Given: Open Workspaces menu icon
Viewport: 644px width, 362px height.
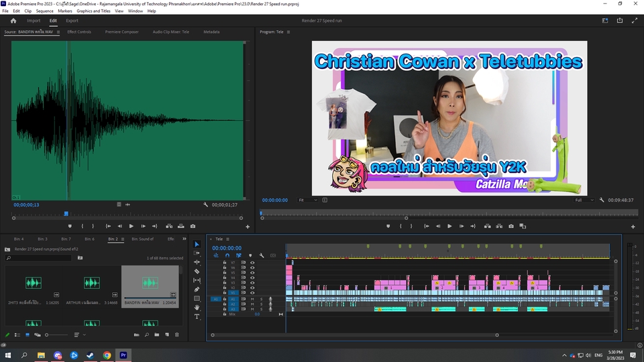Looking at the screenshot, I should coord(605,21).
